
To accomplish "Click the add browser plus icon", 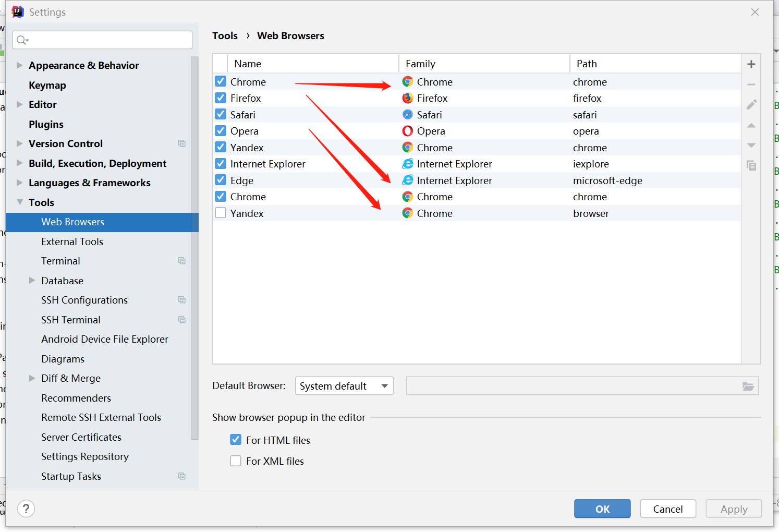I will click(751, 64).
